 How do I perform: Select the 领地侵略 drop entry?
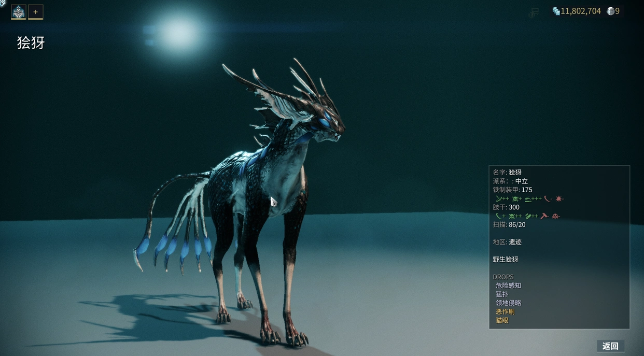click(508, 303)
